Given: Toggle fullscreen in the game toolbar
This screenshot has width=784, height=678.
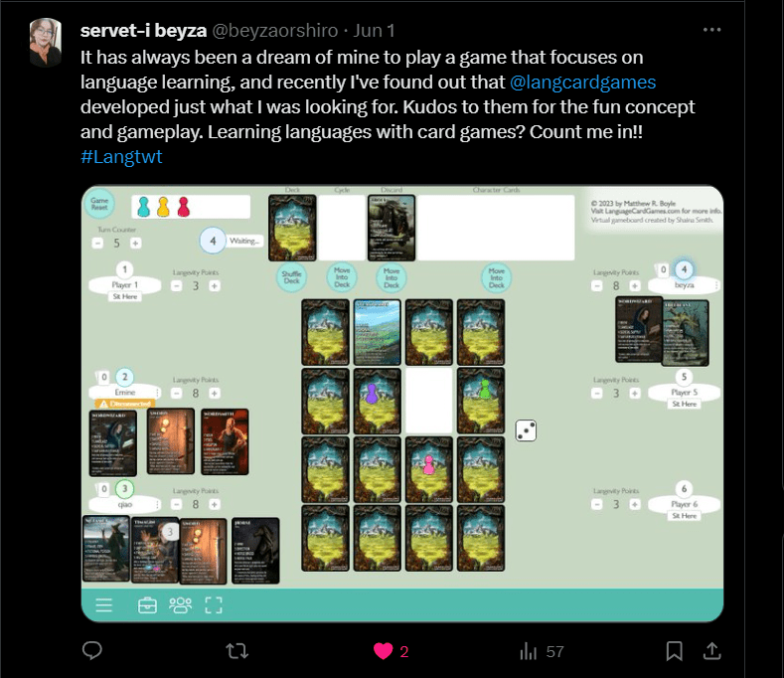Looking at the screenshot, I should pyautogui.click(x=214, y=605).
